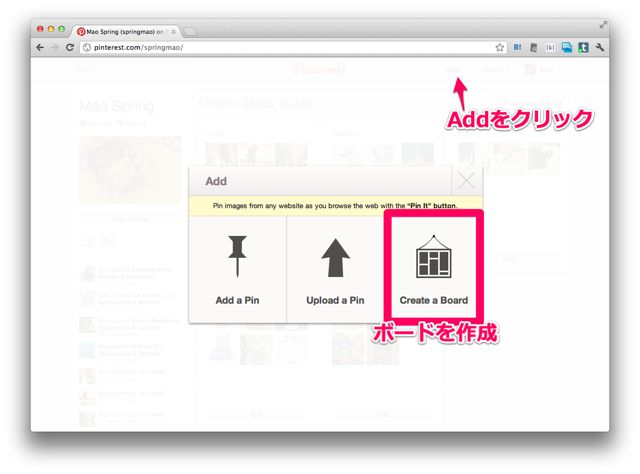The image size is (640, 474).
Task: Enter fullscreen with window expand arrows
Action: point(603,25)
